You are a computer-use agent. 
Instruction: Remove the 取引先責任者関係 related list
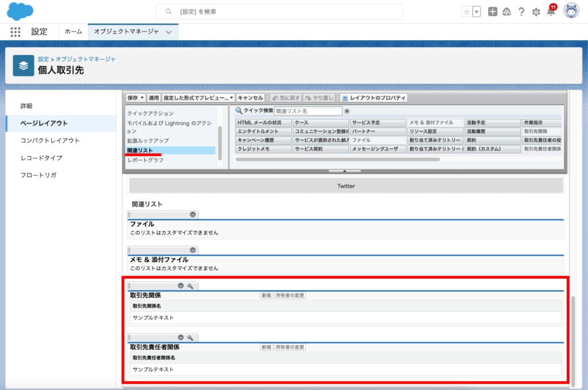click(181, 337)
